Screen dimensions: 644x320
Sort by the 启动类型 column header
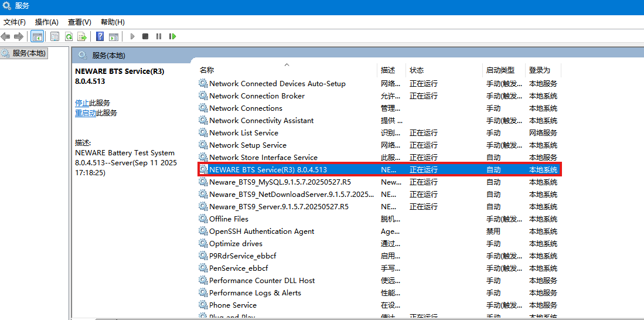tap(500, 70)
